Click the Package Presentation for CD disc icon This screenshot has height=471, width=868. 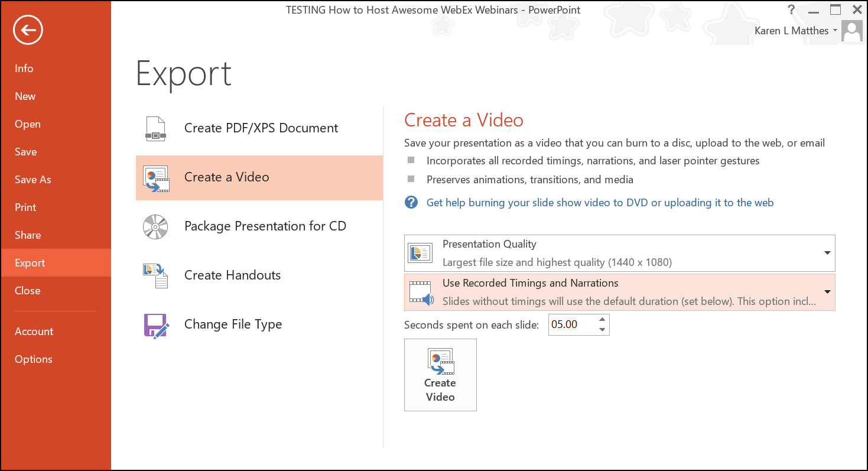tap(155, 226)
